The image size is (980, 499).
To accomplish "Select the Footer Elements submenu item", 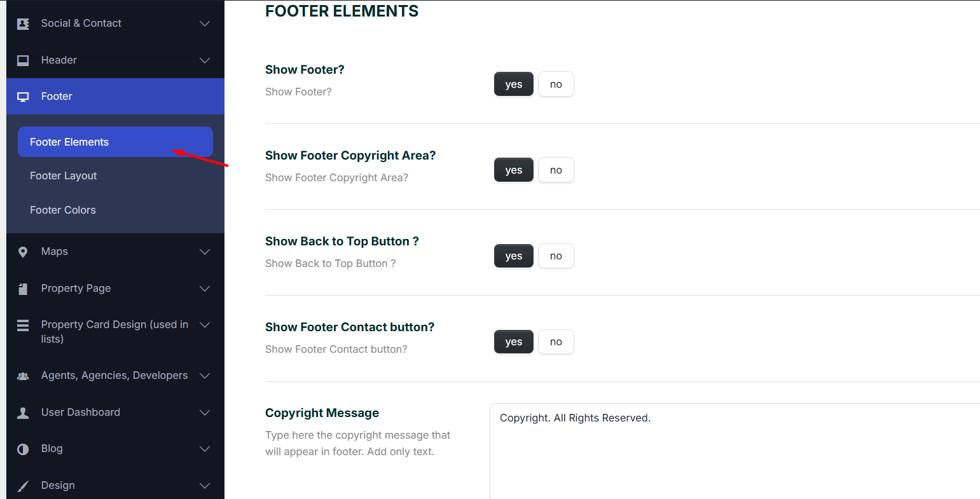I will (69, 142).
